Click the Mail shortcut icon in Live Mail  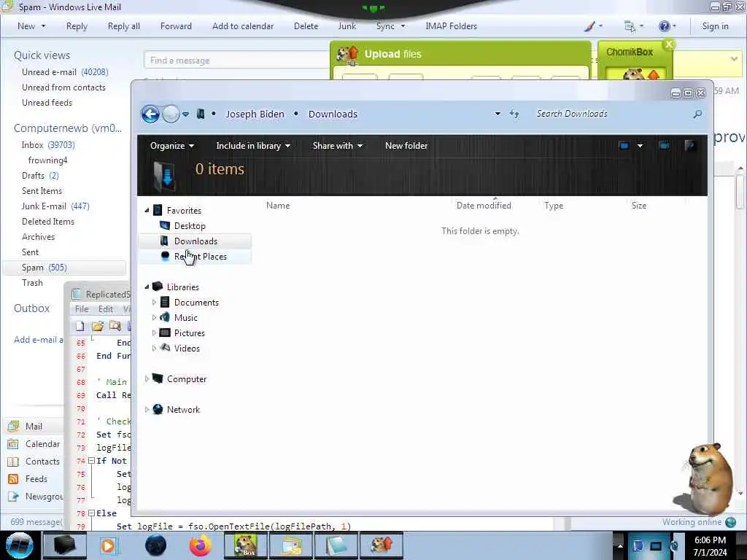coord(13,426)
